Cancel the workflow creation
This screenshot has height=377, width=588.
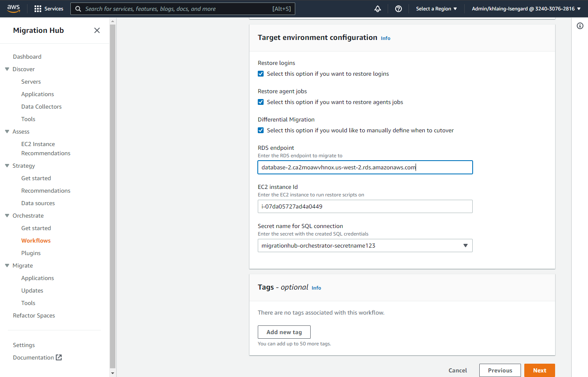pos(458,370)
